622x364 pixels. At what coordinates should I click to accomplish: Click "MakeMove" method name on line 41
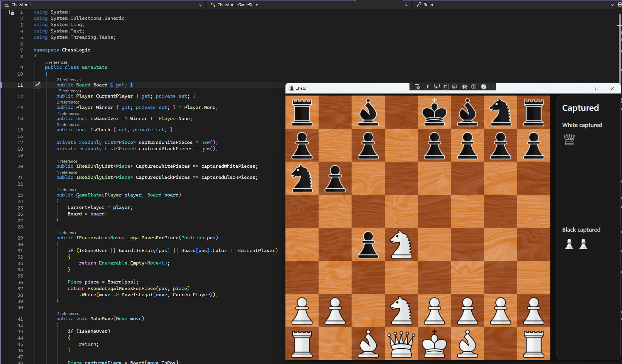pos(102,318)
